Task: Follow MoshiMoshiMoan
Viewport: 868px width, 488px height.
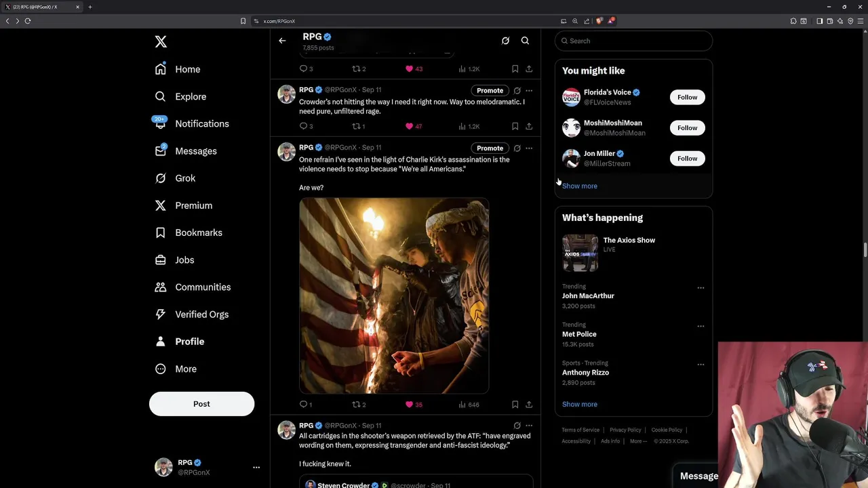Action: tap(687, 127)
